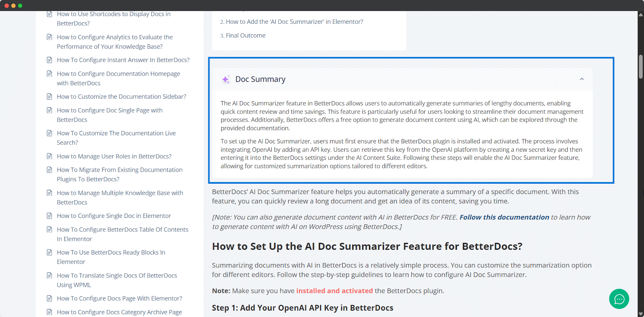Click document icon beside Configure Docs Page With Elementor
Screen dimensions: 644x317
(x=50, y=298)
